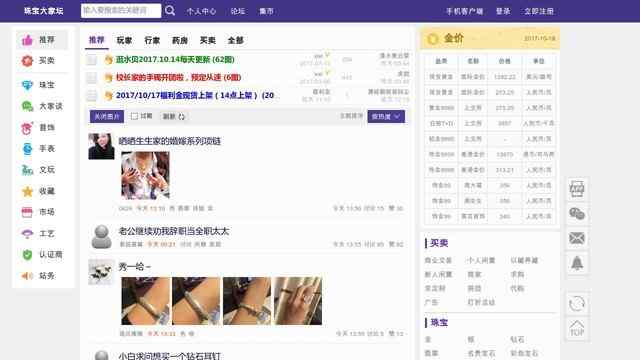Click the bell notification icon
This screenshot has height=360, width=640.
pyautogui.click(x=577, y=263)
